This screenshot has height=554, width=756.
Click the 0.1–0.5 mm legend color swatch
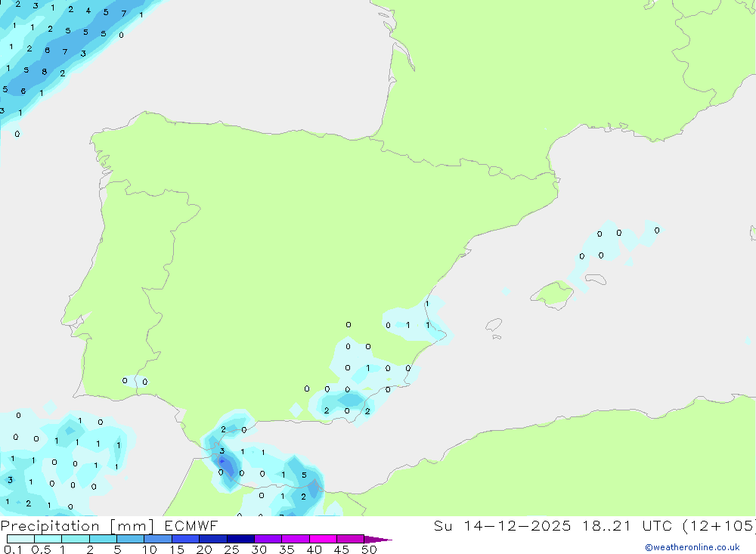click(x=20, y=539)
